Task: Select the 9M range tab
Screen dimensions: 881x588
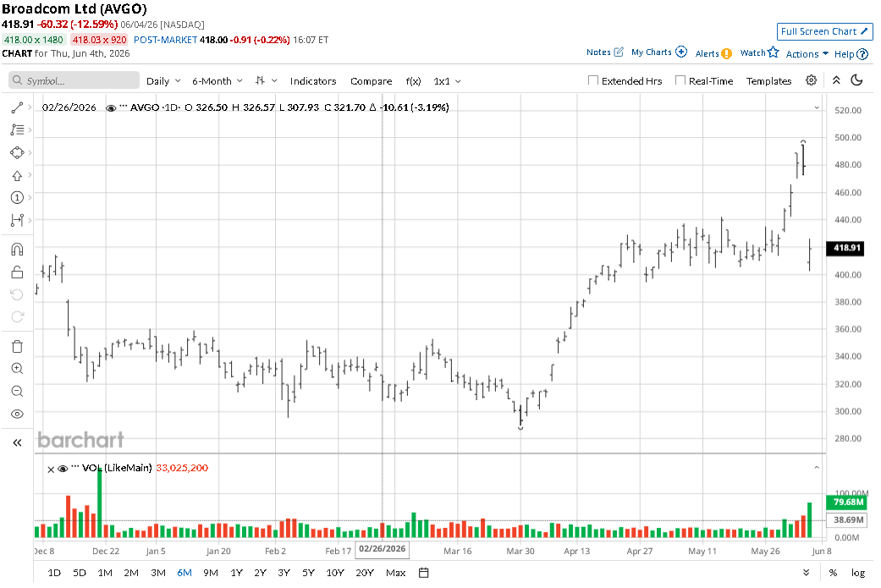Action: click(210, 573)
